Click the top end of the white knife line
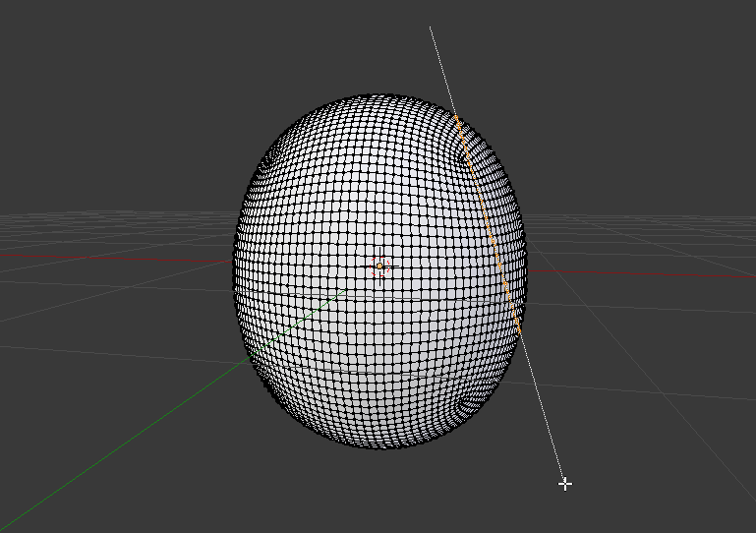The image size is (756, 533). click(x=431, y=28)
